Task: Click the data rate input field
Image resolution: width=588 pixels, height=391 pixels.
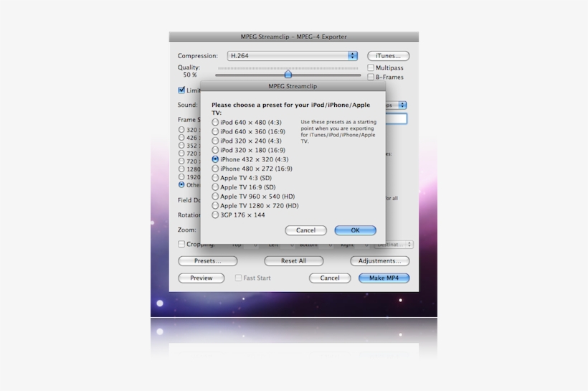Action: [x=397, y=119]
